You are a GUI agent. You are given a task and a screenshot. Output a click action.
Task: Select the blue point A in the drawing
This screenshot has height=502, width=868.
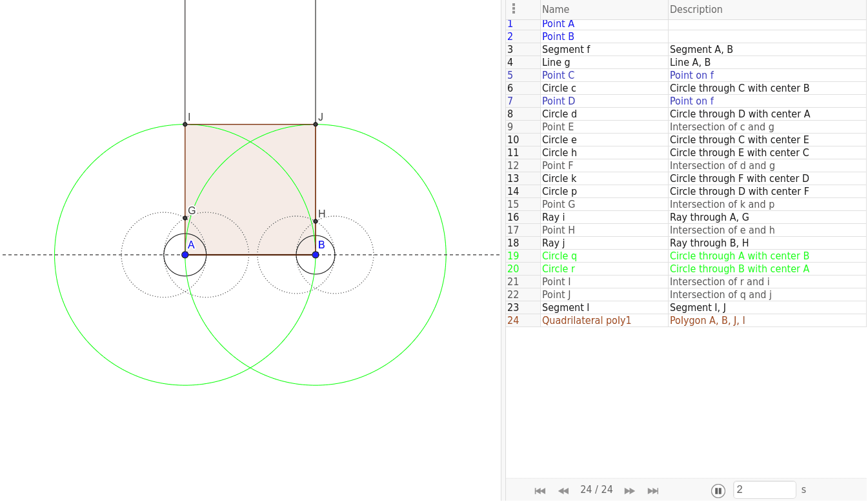click(x=185, y=255)
